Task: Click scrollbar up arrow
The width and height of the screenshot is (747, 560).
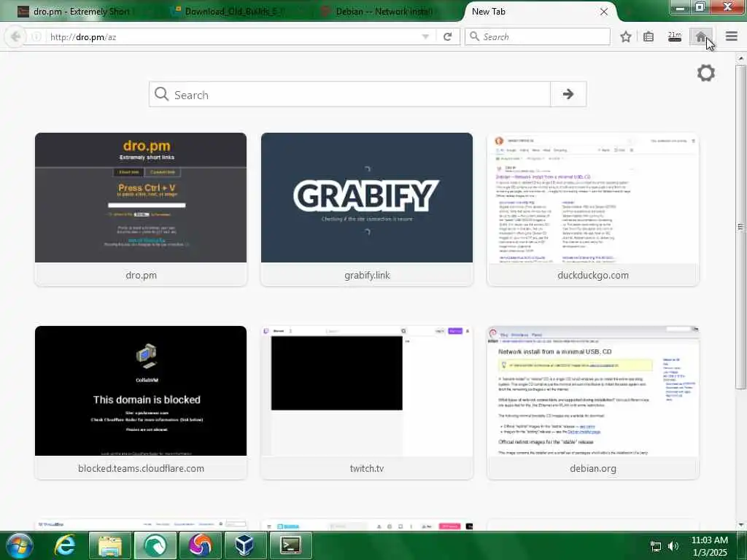Action: (740, 58)
